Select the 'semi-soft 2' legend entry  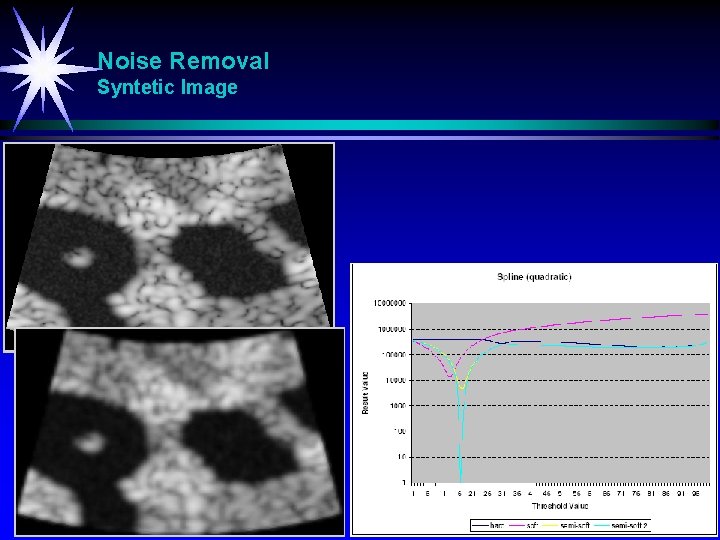click(x=621, y=525)
